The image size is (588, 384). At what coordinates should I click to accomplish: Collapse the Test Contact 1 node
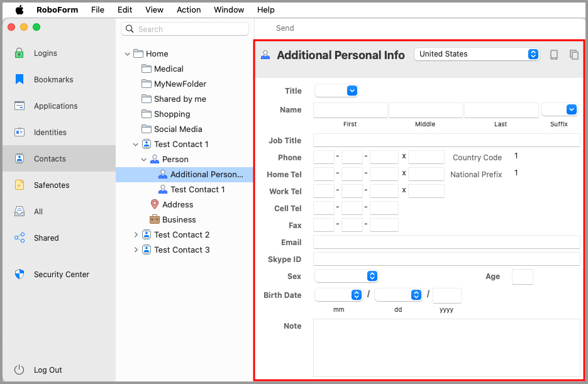pyautogui.click(x=136, y=144)
